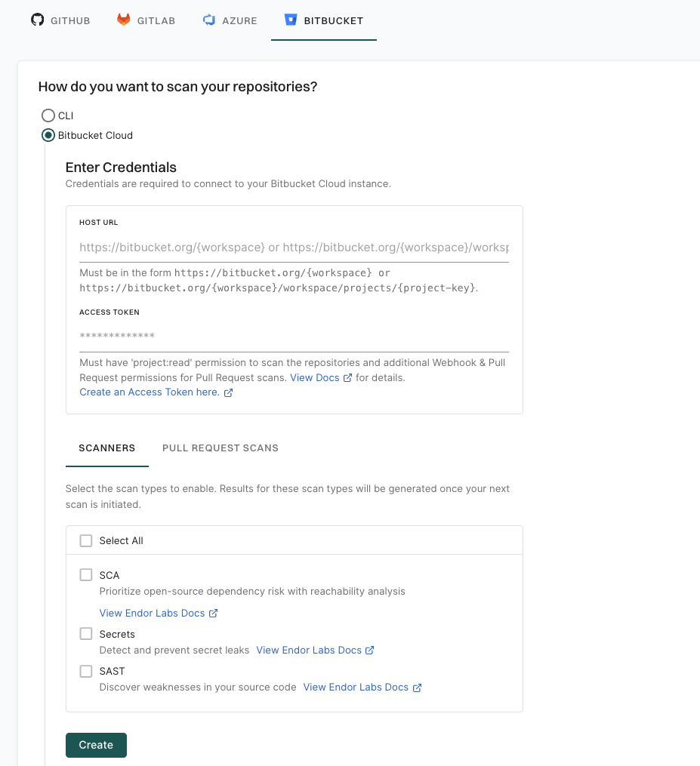Click the GitHub logo icon
This screenshot has width=700, height=766.
pyautogui.click(x=37, y=20)
